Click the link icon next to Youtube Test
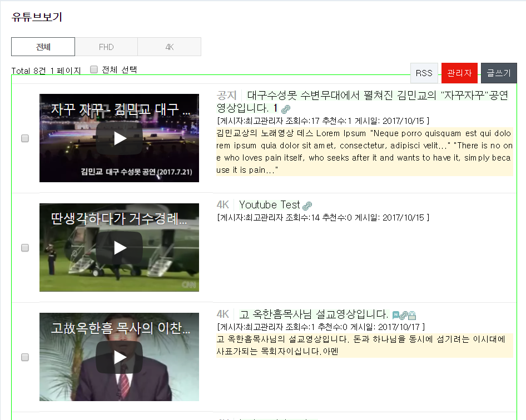Image resolution: width=526 pixels, height=420 pixels. (307, 206)
